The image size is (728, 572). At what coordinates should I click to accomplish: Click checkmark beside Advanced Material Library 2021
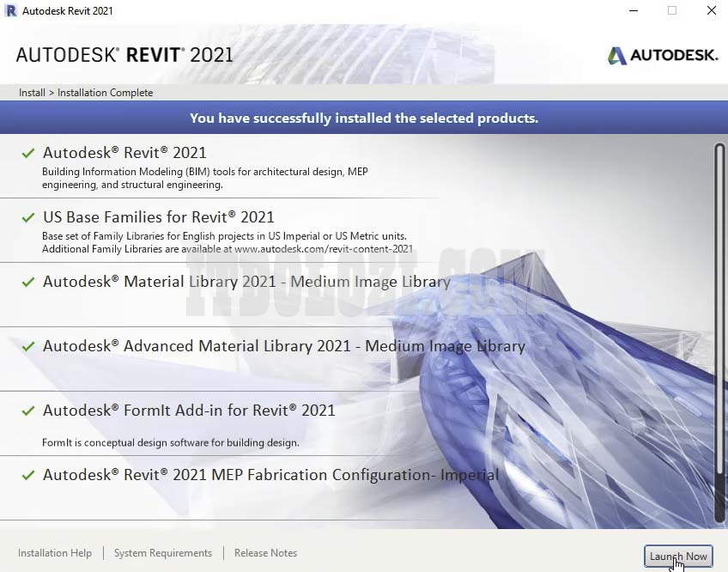click(x=28, y=347)
